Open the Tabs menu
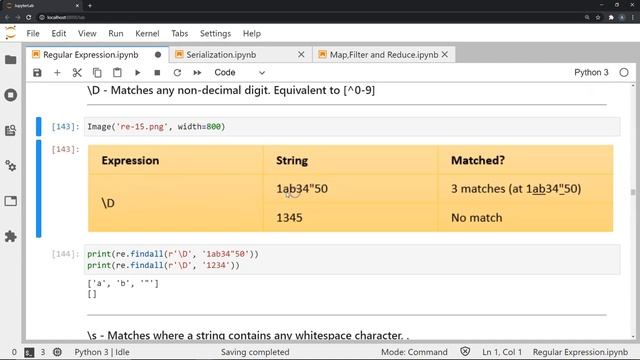 pos(180,33)
